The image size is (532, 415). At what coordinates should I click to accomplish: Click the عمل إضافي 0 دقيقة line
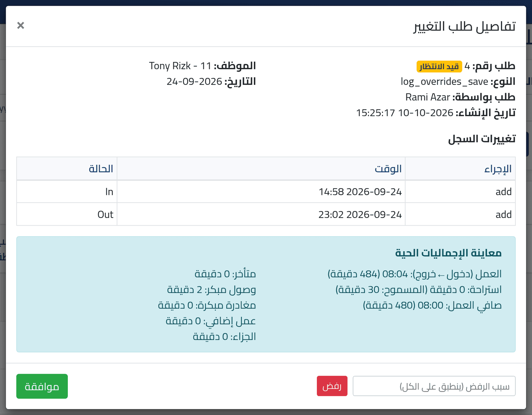(211, 321)
